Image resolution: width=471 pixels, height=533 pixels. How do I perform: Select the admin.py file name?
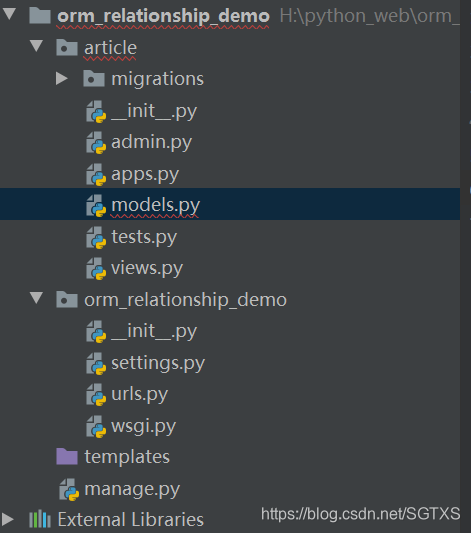point(152,142)
